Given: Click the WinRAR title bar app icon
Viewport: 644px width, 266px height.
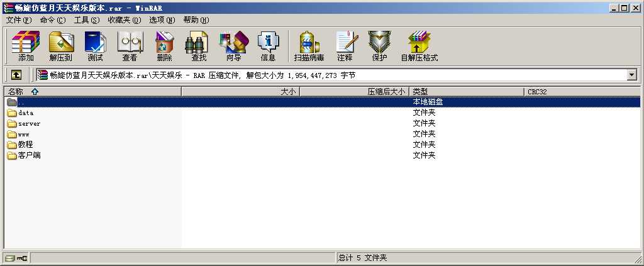Looking at the screenshot, I should pyautogui.click(x=8, y=8).
